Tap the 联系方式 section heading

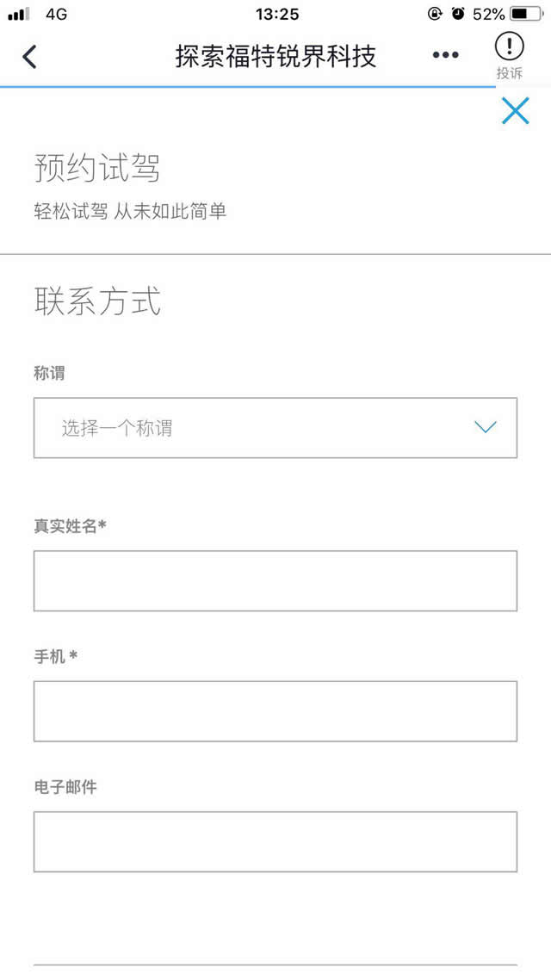tap(97, 301)
